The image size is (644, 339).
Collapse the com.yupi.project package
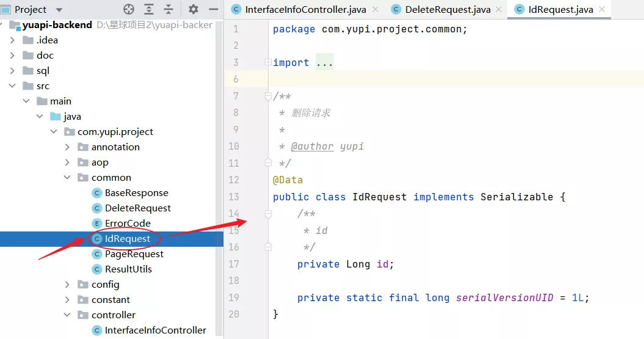click(54, 131)
